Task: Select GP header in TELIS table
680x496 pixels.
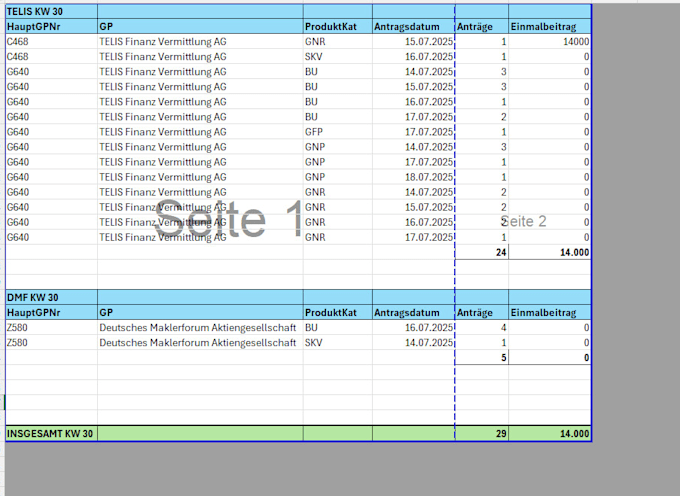Action: pyautogui.click(x=200, y=26)
